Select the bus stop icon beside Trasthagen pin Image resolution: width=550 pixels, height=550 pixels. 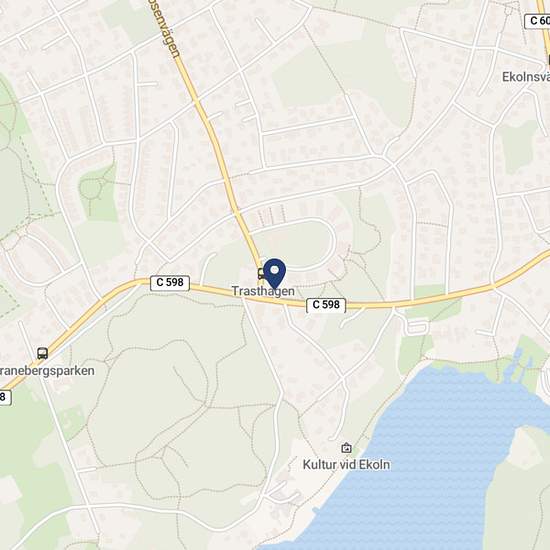click(261, 274)
